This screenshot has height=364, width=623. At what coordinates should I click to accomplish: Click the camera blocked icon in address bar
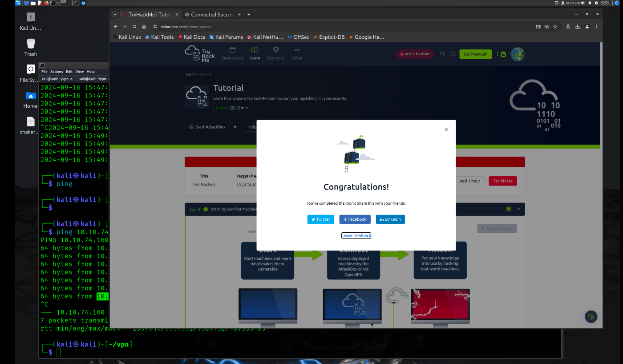click(x=538, y=27)
